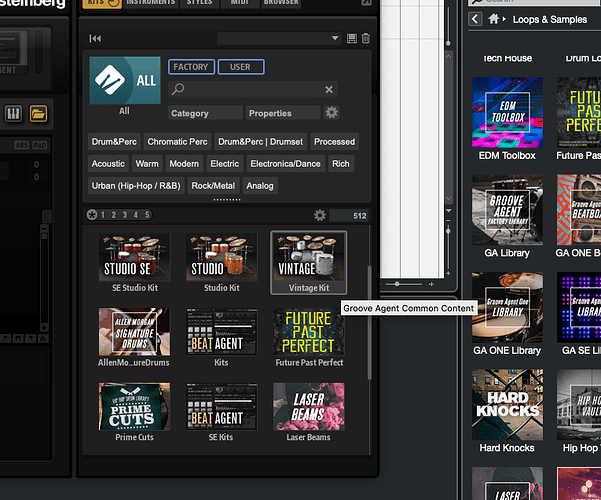
Task: Select the ALL library tile
Action: 125,81
